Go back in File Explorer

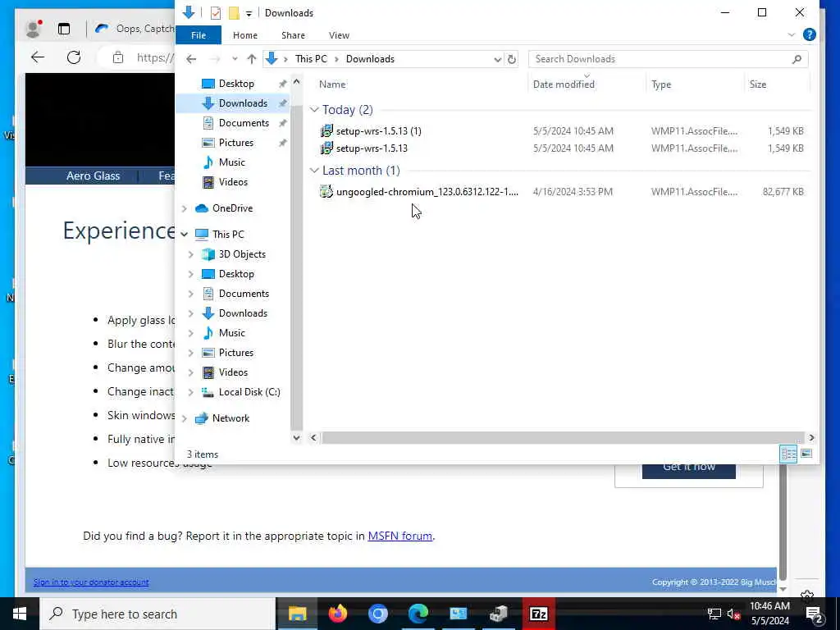[x=191, y=59]
